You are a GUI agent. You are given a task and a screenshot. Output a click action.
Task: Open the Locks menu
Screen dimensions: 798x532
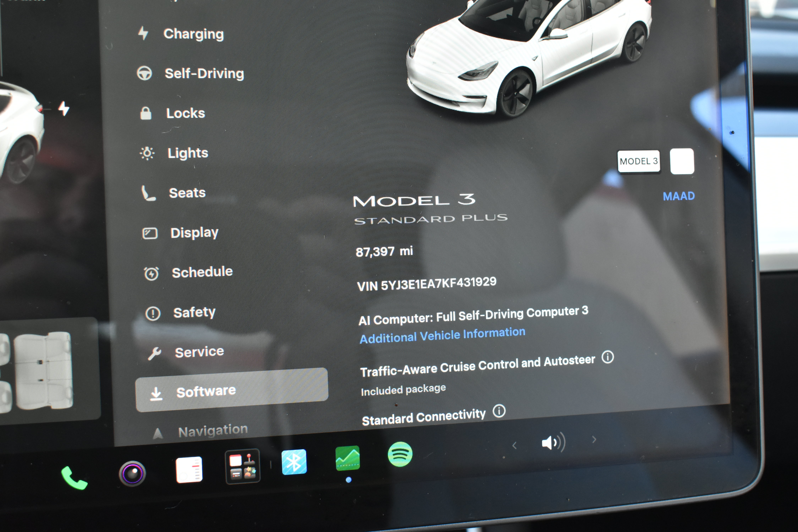[x=173, y=113]
